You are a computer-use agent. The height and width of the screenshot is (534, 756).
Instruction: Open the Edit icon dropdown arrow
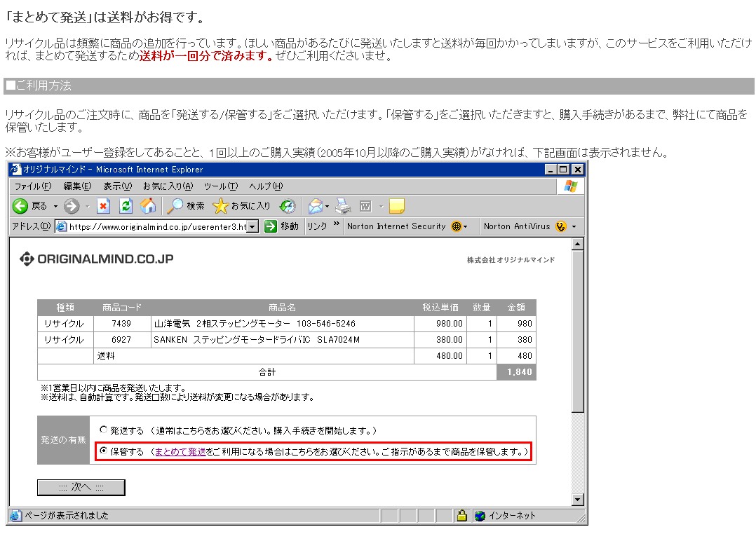point(381,206)
